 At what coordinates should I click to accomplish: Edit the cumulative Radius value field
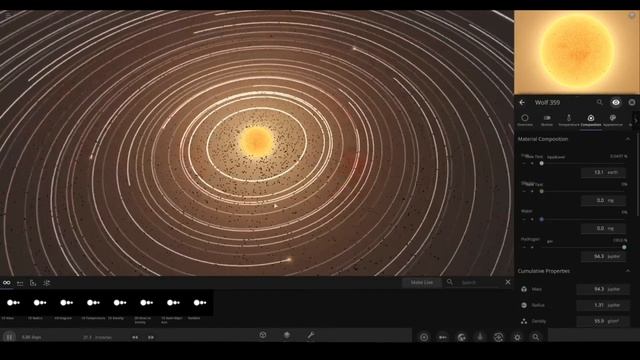pyautogui.click(x=603, y=305)
